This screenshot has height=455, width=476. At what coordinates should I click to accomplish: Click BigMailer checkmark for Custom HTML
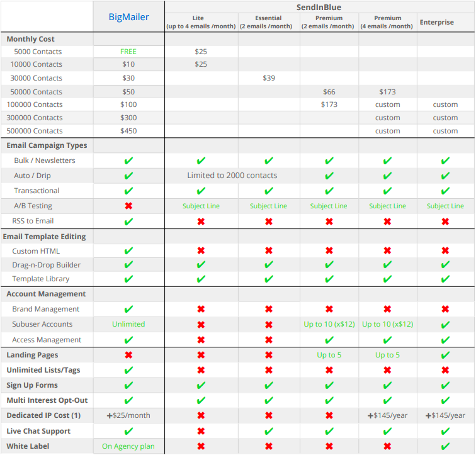tap(128, 251)
